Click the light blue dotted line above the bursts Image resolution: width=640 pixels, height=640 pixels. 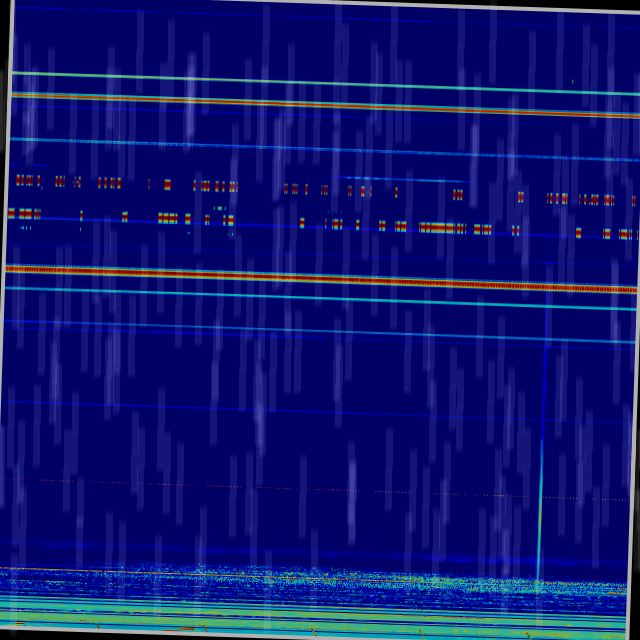point(300,148)
